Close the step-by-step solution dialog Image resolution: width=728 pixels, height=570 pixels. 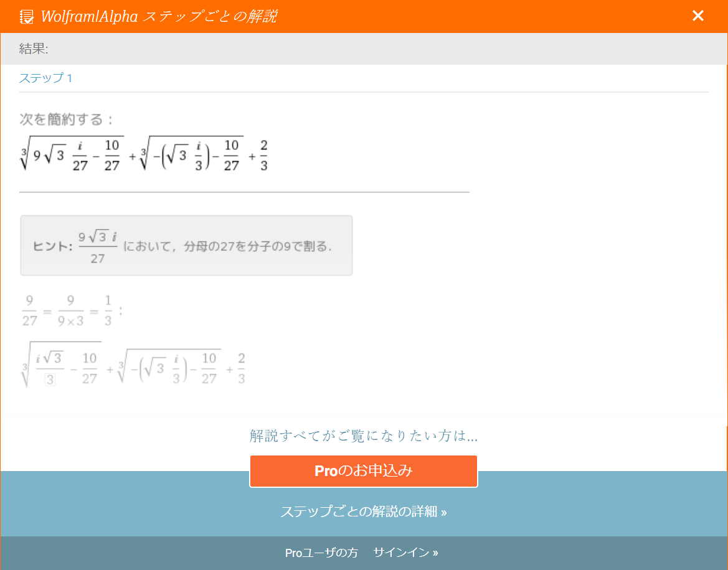coord(697,16)
